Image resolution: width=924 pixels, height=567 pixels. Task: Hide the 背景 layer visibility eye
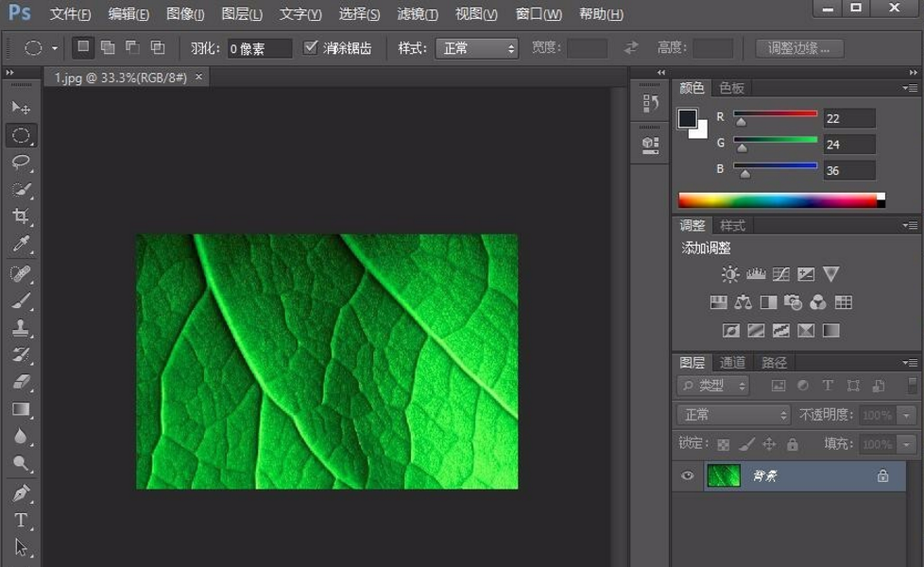coord(689,477)
